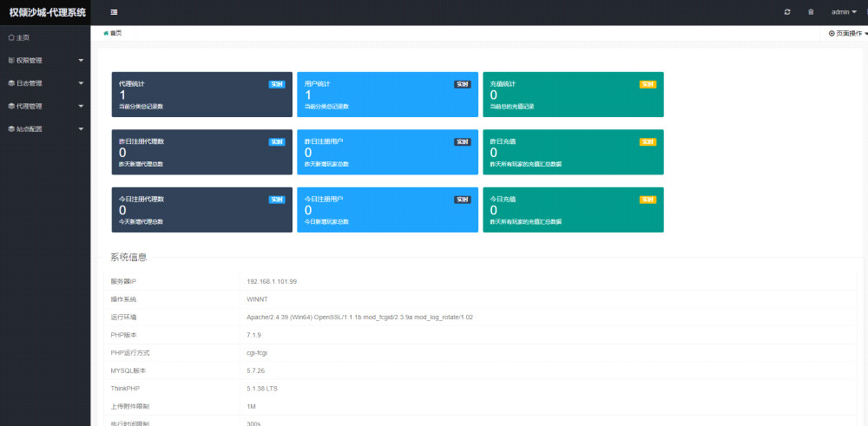Open 主页 in the sidebar menu
The width and height of the screenshot is (868, 426).
(x=23, y=38)
